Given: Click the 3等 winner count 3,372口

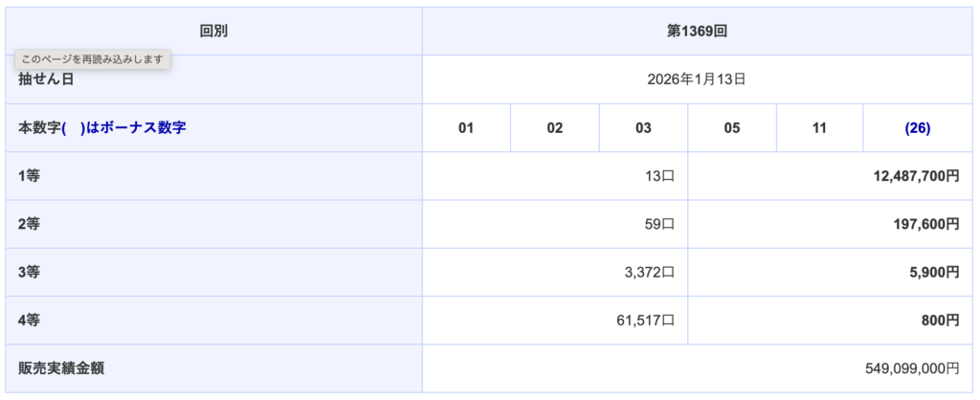Looking at the screenshot, I should click(x=650, y=273).
